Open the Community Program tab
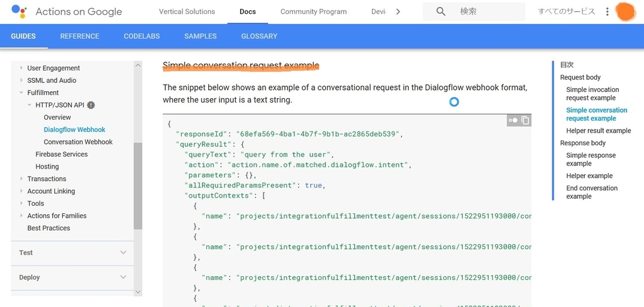The width and height of the screenshot is (644, 307). click(x=313, y=11)
